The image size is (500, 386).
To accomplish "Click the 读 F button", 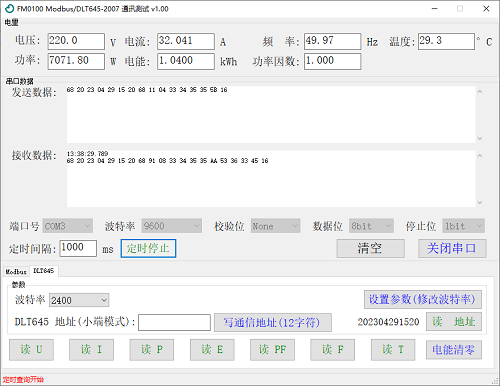I will [332, 350].
